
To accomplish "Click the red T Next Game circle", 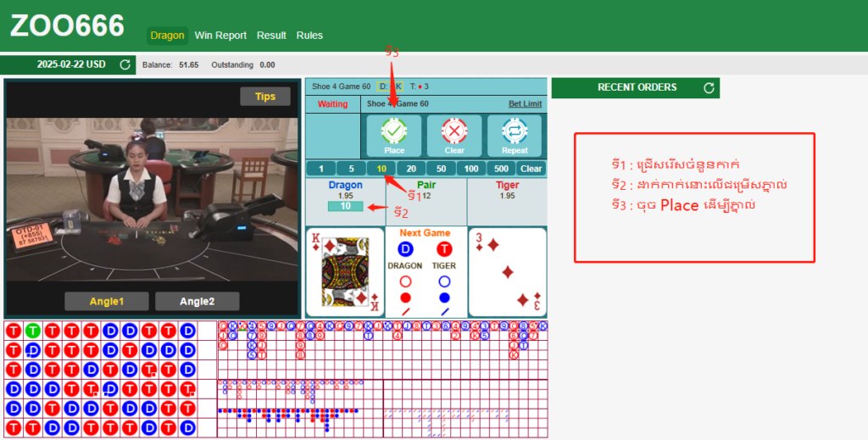I will [444, 248].
